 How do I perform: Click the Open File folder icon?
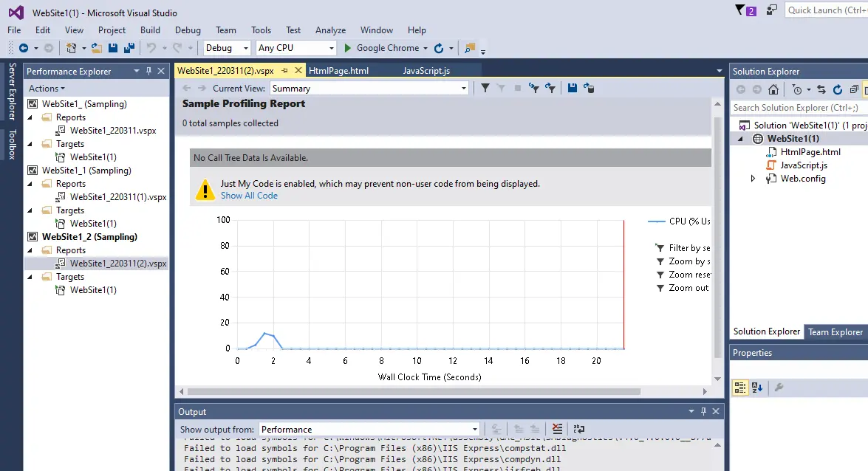(x=96, y=48)
